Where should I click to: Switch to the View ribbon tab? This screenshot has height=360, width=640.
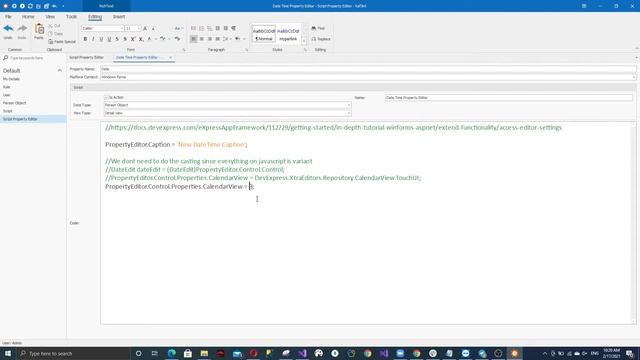coord(50,17)
